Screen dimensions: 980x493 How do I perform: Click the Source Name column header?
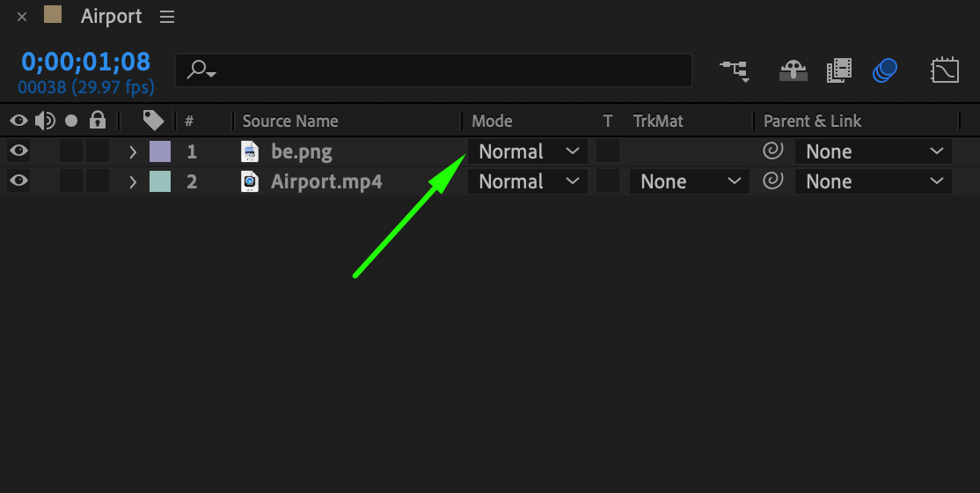click(x=290, y=121)
